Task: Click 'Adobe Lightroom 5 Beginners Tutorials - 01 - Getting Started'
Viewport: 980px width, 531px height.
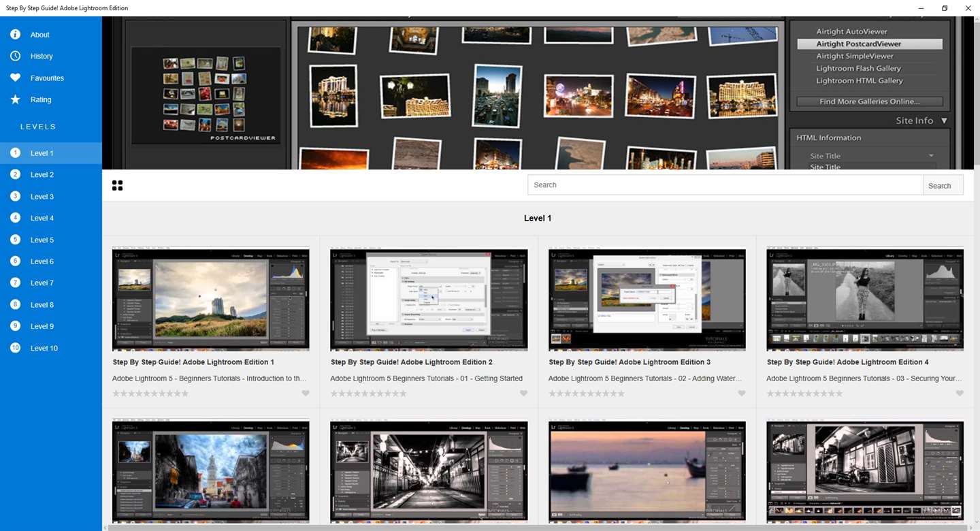Action: 427,379
